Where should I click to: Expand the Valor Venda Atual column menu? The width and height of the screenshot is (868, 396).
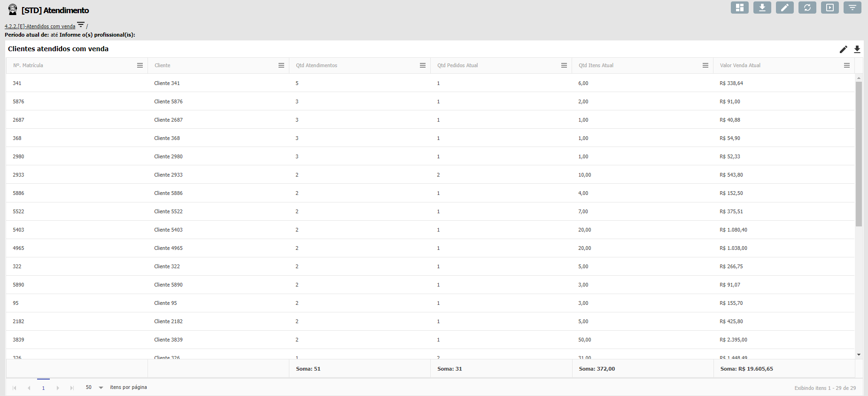click(x=847, y=65)
